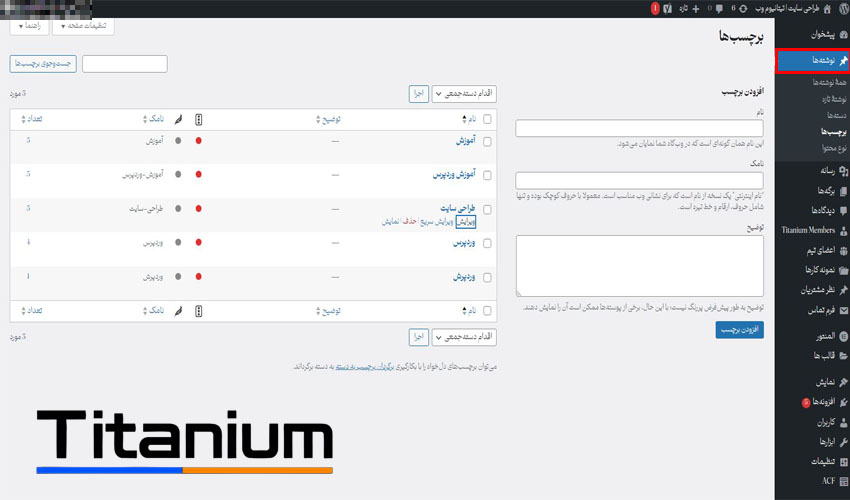Visit site via home icon in admin bar
Image resolution: width=850 pixels, height=500 pixels.
(827, 9)
